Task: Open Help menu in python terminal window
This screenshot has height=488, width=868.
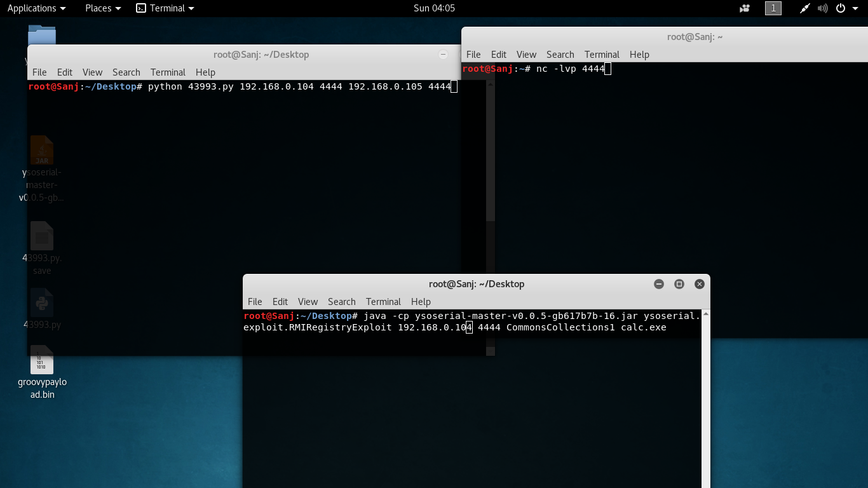Action: tap(205, 72)
